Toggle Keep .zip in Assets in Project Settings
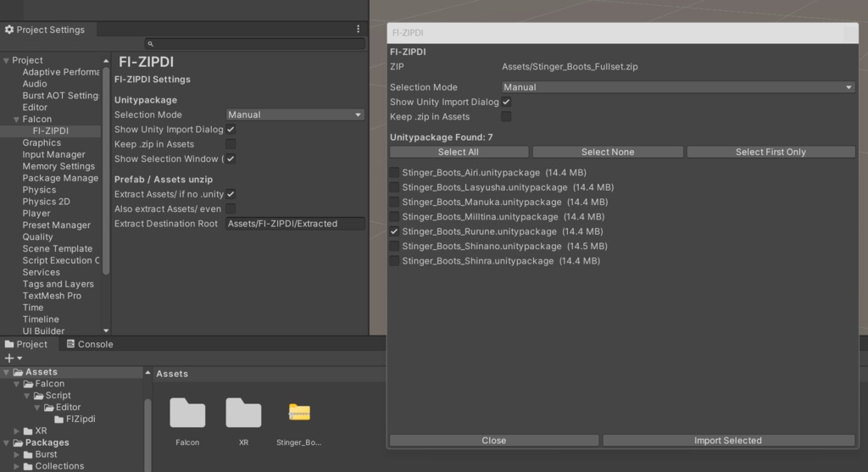This screenshot has width=868, height=472. coord(231,144)
